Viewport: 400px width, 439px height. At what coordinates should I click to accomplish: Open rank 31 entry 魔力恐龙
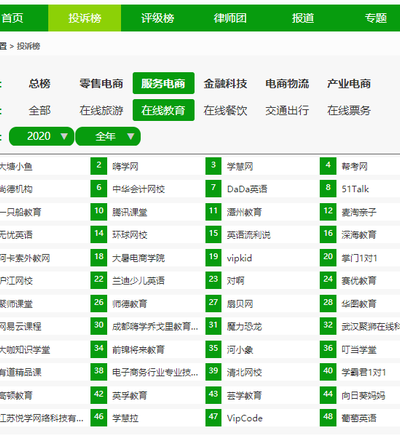[244, 326]
